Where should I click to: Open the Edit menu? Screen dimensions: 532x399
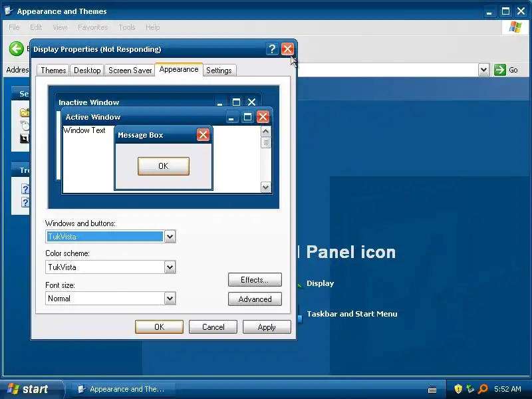point(36,27)
